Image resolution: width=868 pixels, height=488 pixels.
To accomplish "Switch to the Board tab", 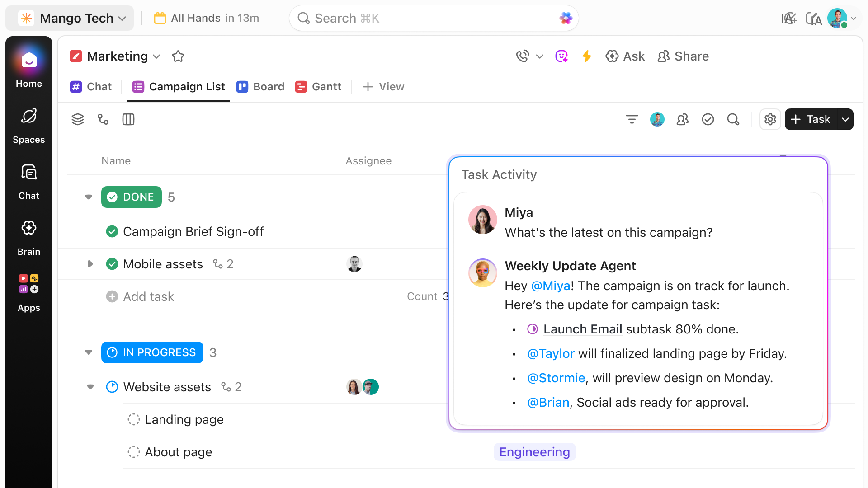I will 260,87.
